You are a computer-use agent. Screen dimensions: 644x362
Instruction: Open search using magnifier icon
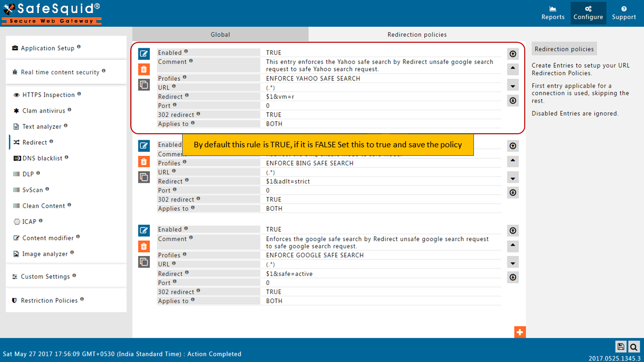pyautogui.click(x=633, y=346)
